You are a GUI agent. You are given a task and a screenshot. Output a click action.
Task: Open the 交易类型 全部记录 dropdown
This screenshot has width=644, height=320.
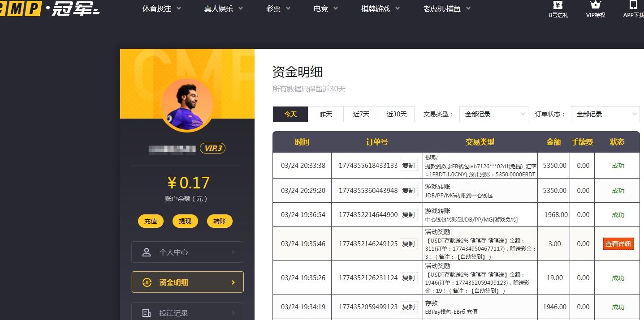(x=493, y=114)
